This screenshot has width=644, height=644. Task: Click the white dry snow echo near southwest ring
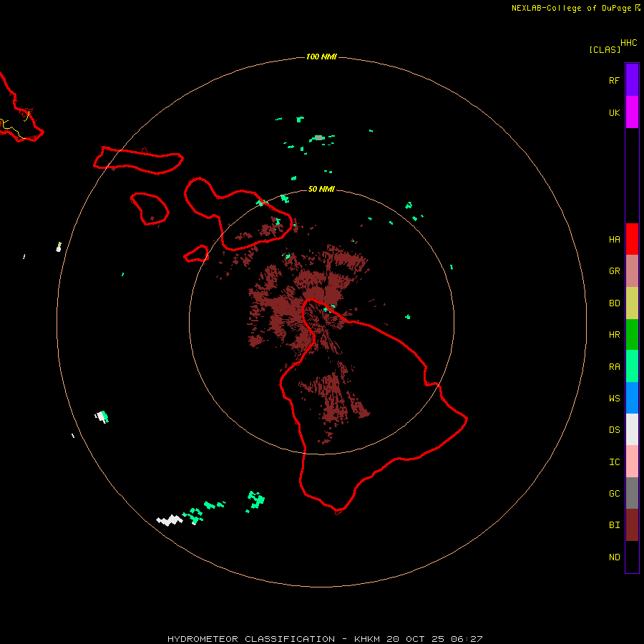coord(170,520)
